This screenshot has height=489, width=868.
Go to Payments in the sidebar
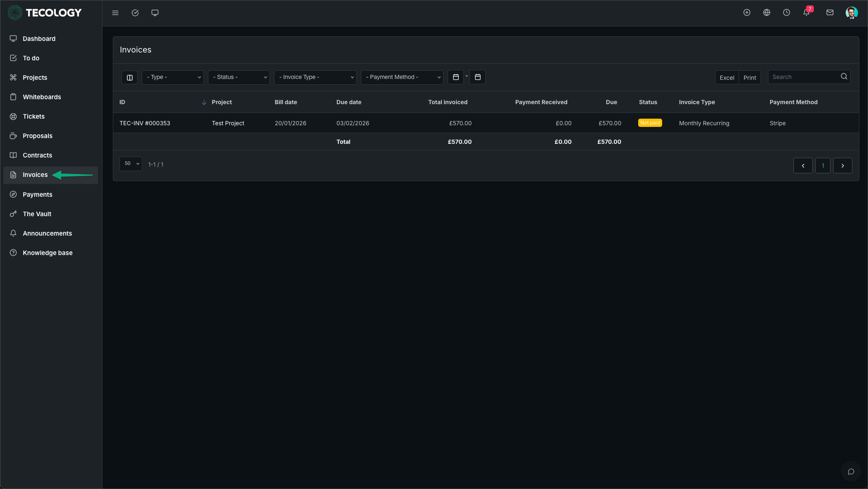point(38,195)
